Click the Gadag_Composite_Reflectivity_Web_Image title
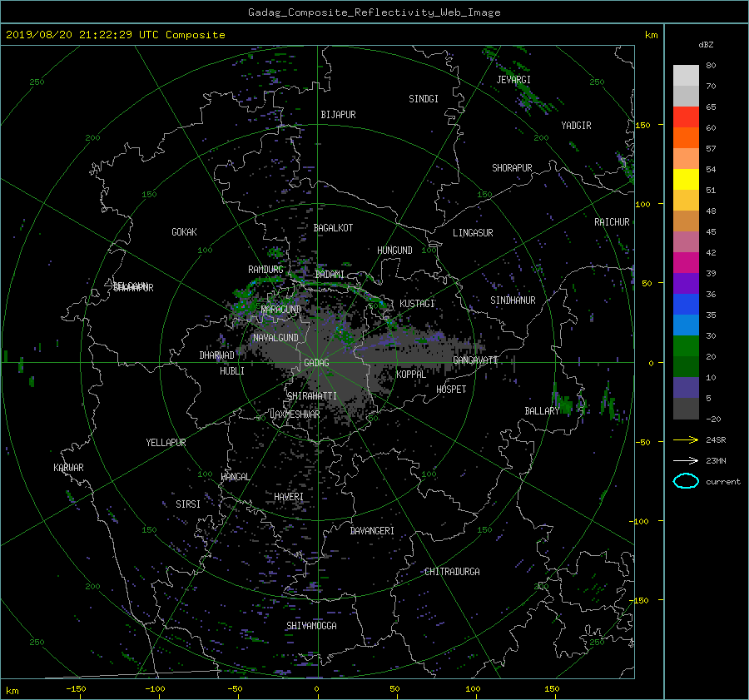Screen dimensions: 749x700 [x=374, y=12]
